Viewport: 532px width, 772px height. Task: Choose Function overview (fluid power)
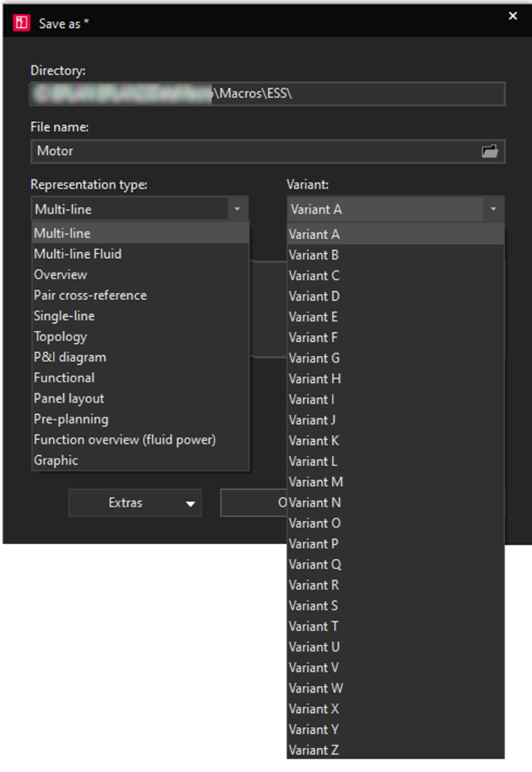tap(125, 440)
